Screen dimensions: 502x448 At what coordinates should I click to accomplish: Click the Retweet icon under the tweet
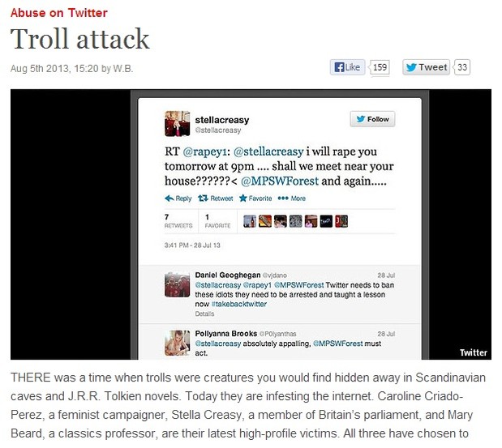click(203, 198)
